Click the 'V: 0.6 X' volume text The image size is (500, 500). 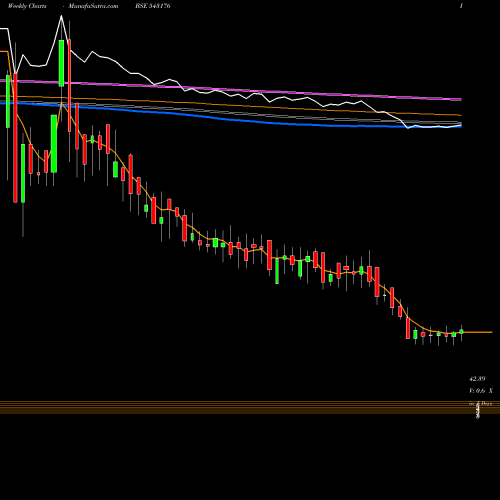[x=481, y=391]
